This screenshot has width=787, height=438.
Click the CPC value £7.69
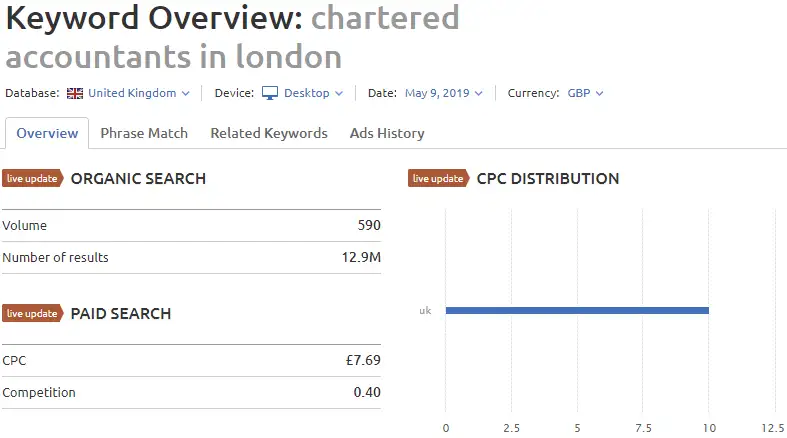[363, 360]
